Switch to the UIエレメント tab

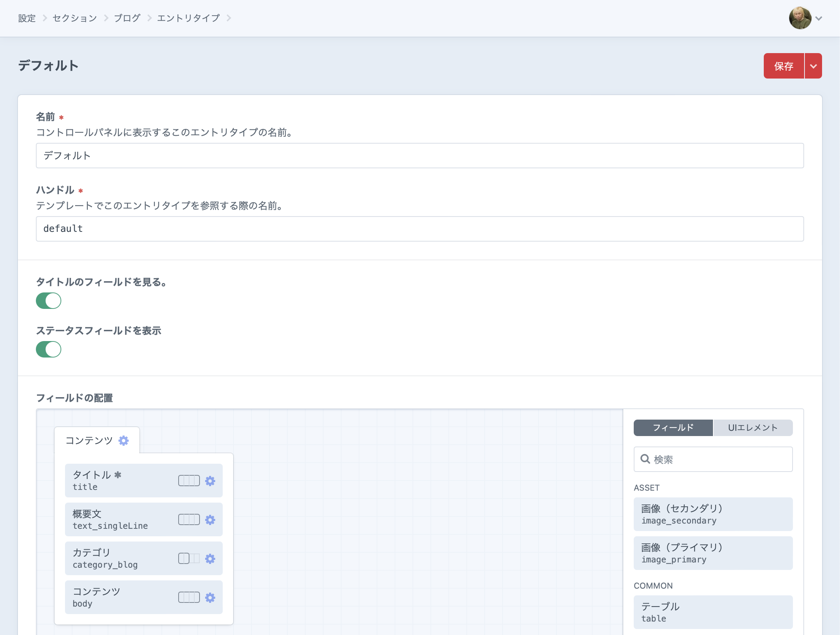(753, 427)
